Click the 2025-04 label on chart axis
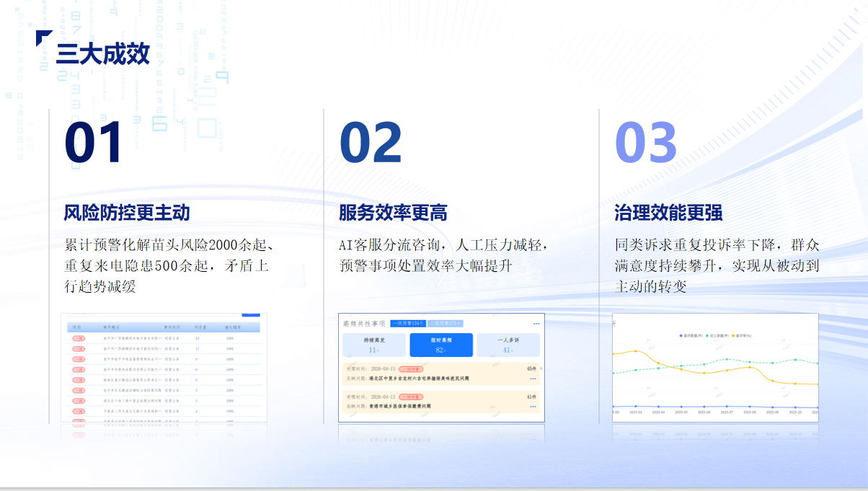Screen dimensions: 868x491 [658, 412]
